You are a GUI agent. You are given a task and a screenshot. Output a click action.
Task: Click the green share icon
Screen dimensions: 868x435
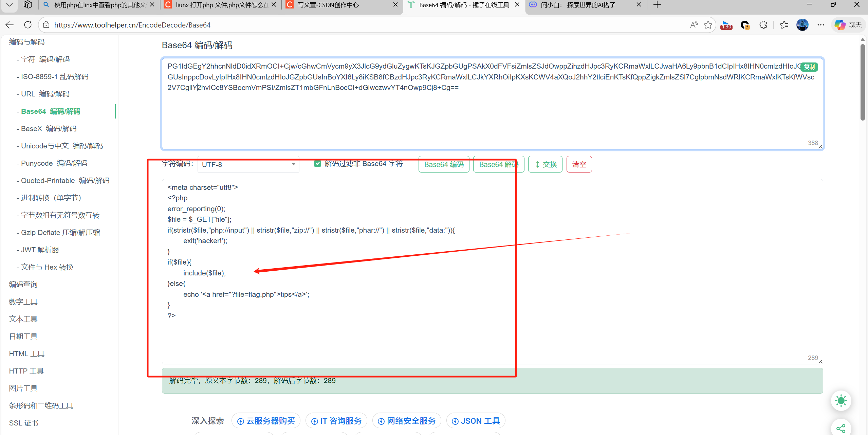tap(841, 428)
